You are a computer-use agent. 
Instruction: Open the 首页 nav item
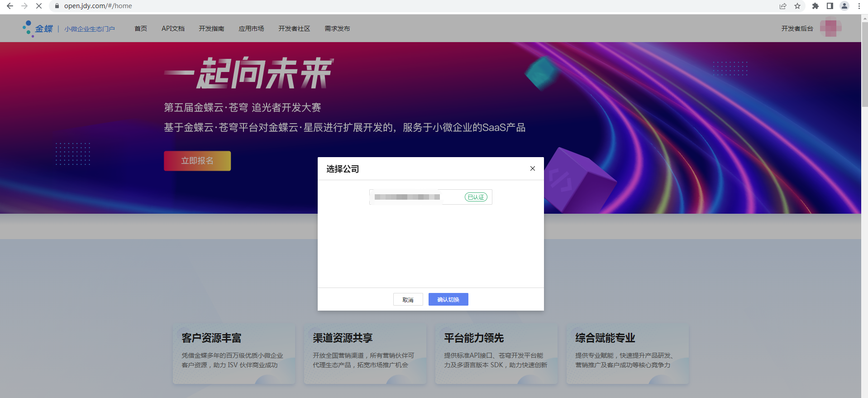[x=141, y=29]
